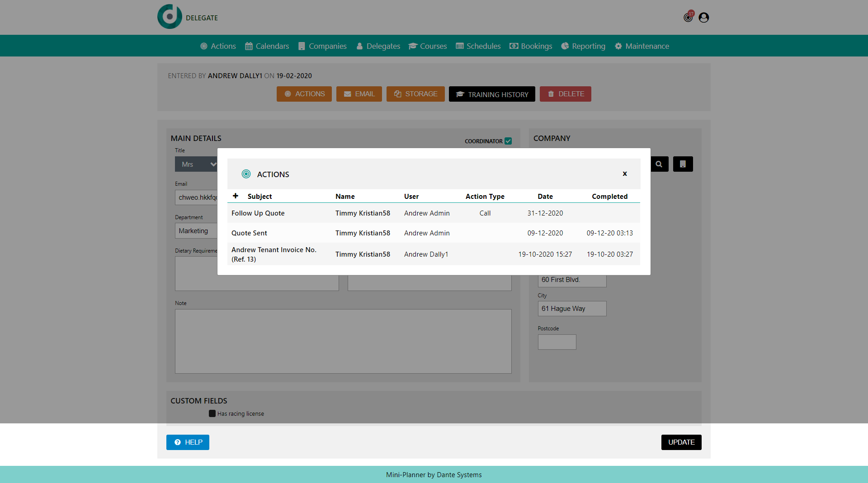
Task: Click the HELP button
Action: [x=187, y=442]
